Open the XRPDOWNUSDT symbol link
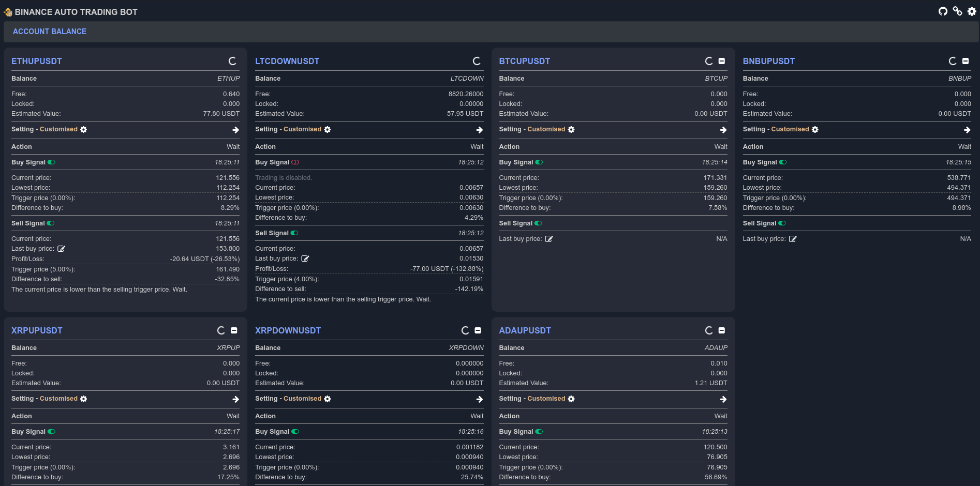The height and width of the screenshot is (486, 980). point(288,330)
